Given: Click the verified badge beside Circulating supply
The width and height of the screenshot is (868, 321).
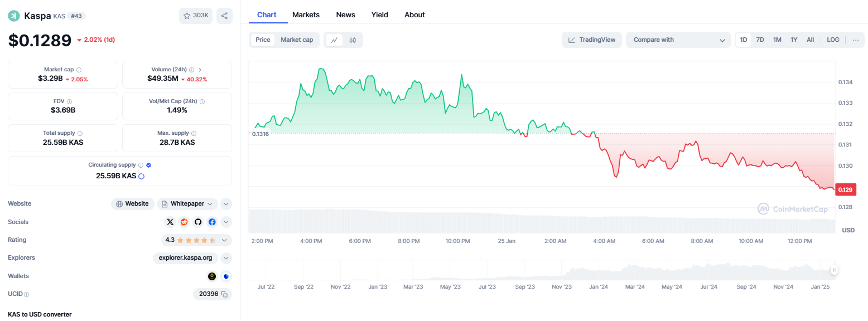Looking at the screenshot, I should coord(148,165).
